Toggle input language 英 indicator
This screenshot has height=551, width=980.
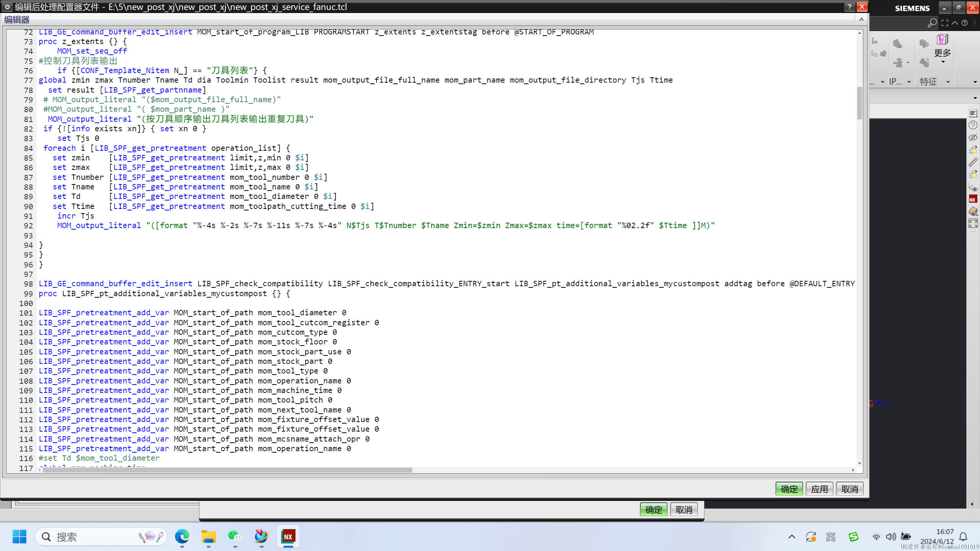click(x=830, y=537)
